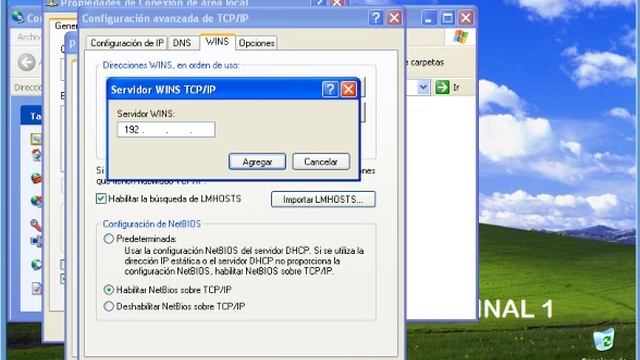The height and width of the screenshot is (360, 640).
Task: Select Deshabilitar NetBios sobre TCP/IP
Action: [x=109, y=306]
